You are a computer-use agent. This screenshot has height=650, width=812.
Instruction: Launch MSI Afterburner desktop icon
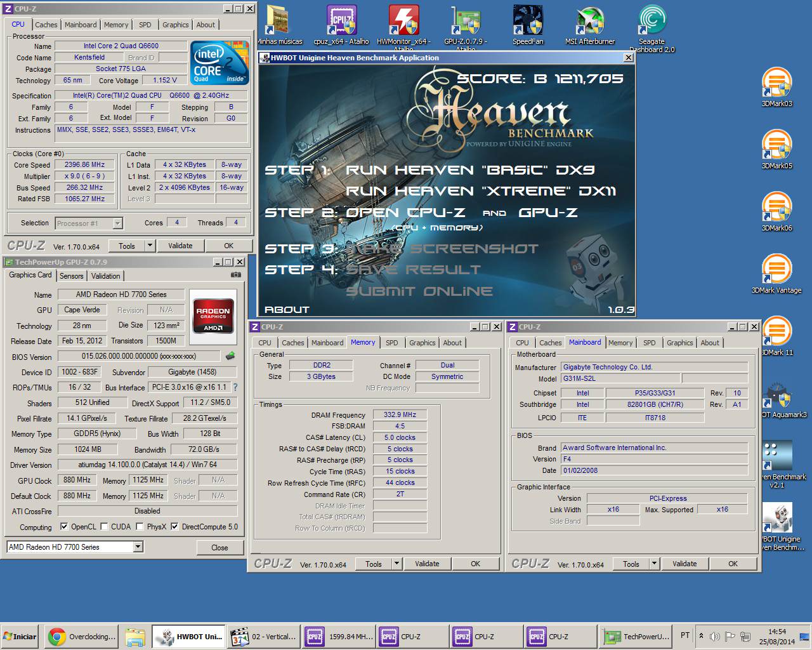tap(590, 25)
